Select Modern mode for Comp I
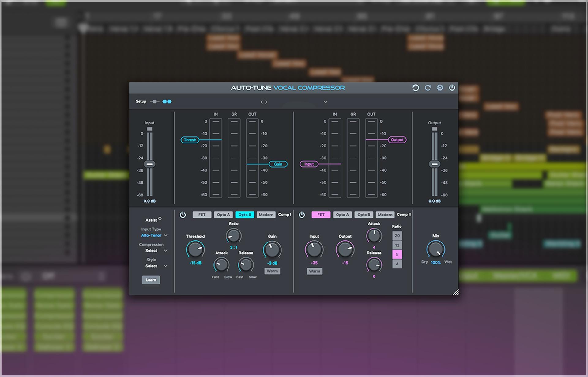Screen dimensions: 588x377 266,215
